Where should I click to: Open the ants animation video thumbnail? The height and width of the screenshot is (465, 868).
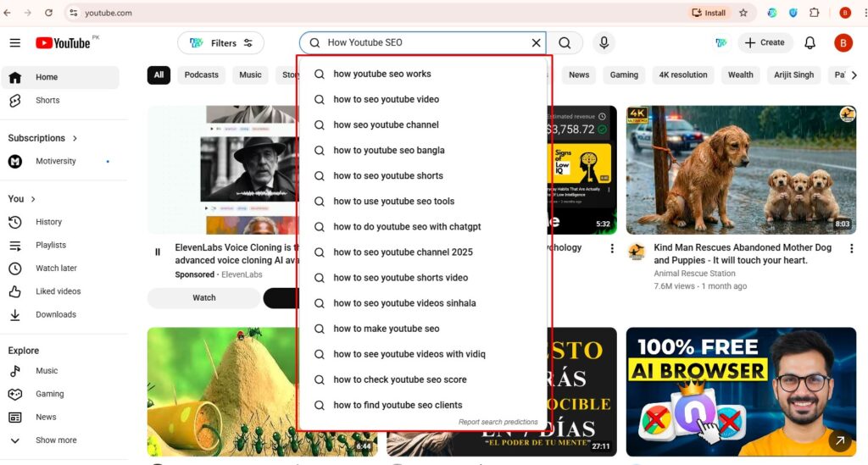[x=222, y=391]
